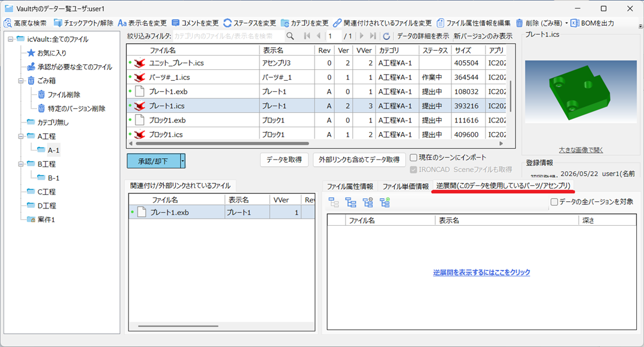This screenshot has height=347, width=644.
Task: Select 特定のバージョン削除 in the tree
Action: 72,109
